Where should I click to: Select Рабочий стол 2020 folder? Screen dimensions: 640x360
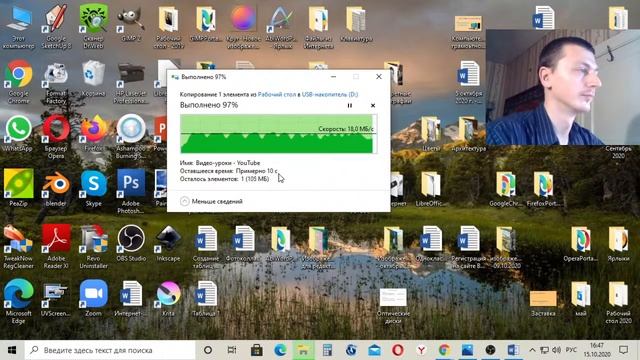pos(618,302)
